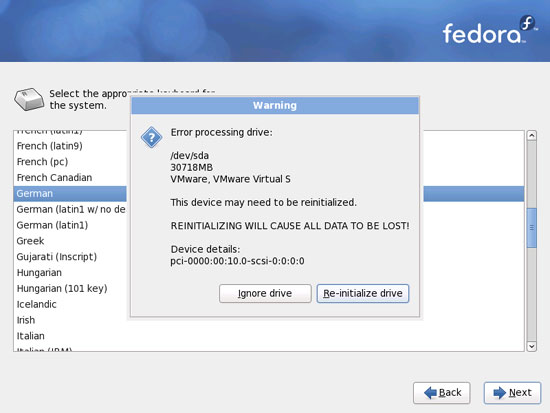Viewport: 550px width, 413px height.
Task: Click the blue question mark warning icon
Action: [152, 137]
